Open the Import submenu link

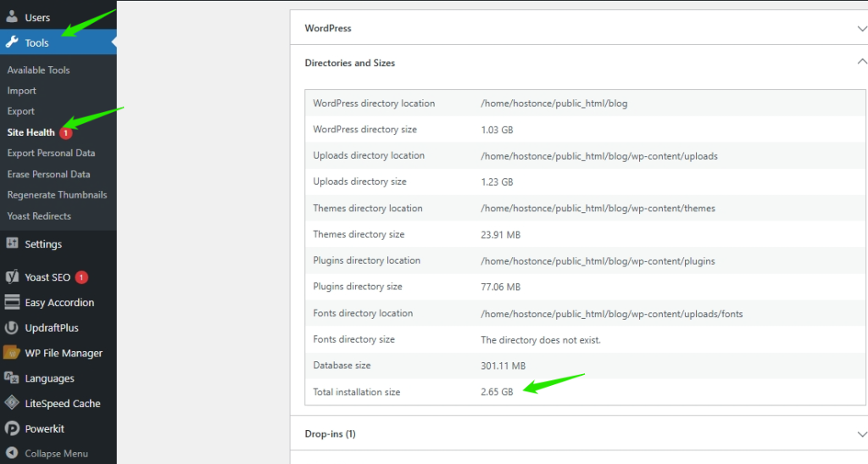tap(21, 90)
